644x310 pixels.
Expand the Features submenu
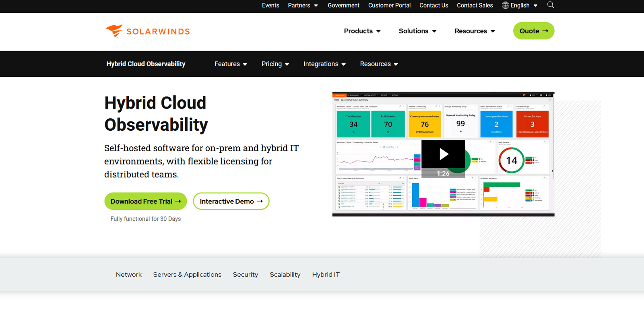pyautogui.click(x=231, y=64)
